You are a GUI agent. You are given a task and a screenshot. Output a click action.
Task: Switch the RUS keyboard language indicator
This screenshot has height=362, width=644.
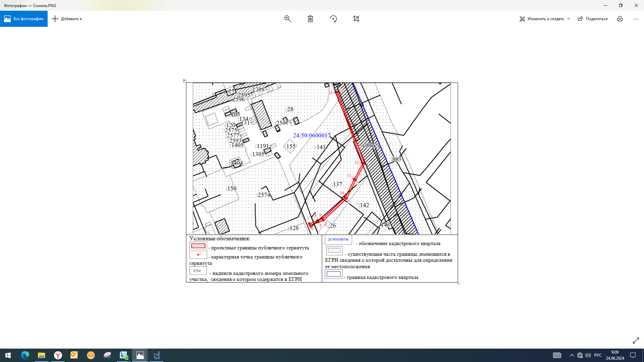click(598, 355)
